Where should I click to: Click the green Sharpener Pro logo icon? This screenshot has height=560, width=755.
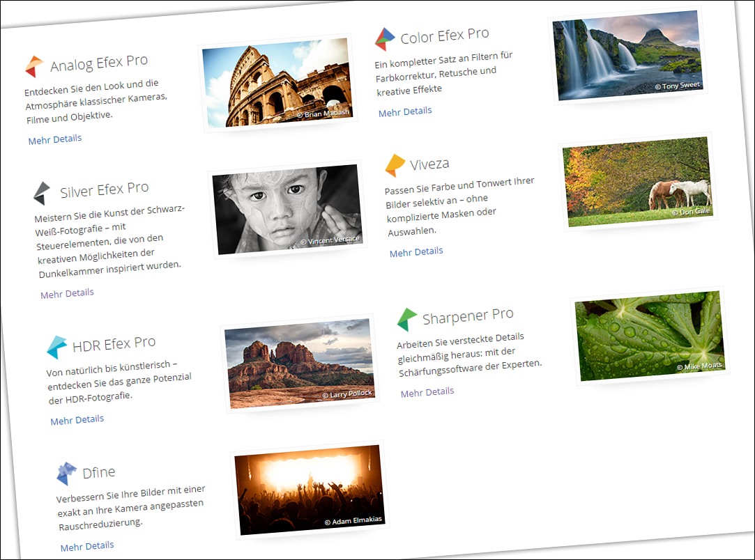(x=407, y=320)
